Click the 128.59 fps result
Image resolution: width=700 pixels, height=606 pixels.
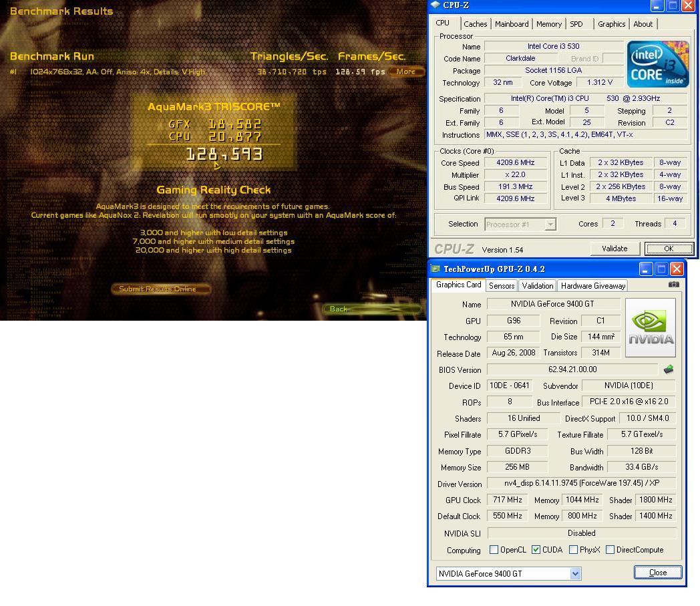click(360, 71)
